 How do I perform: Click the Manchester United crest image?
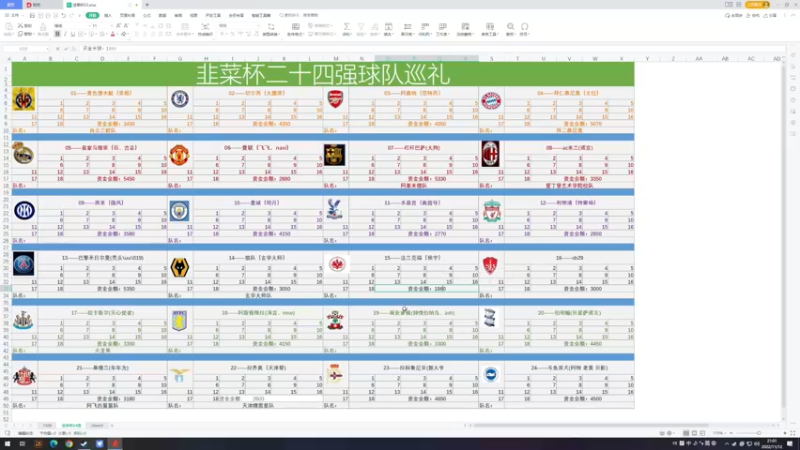pos(179,155)
